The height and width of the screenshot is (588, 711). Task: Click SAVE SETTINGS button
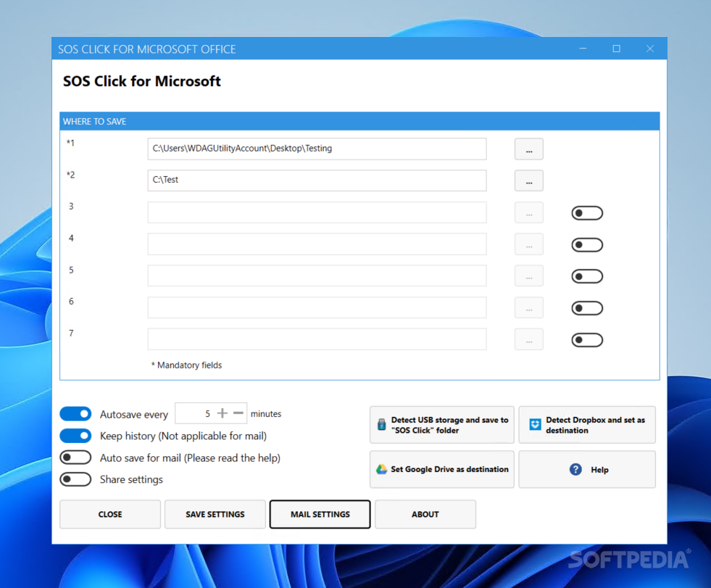click(215, 514)
